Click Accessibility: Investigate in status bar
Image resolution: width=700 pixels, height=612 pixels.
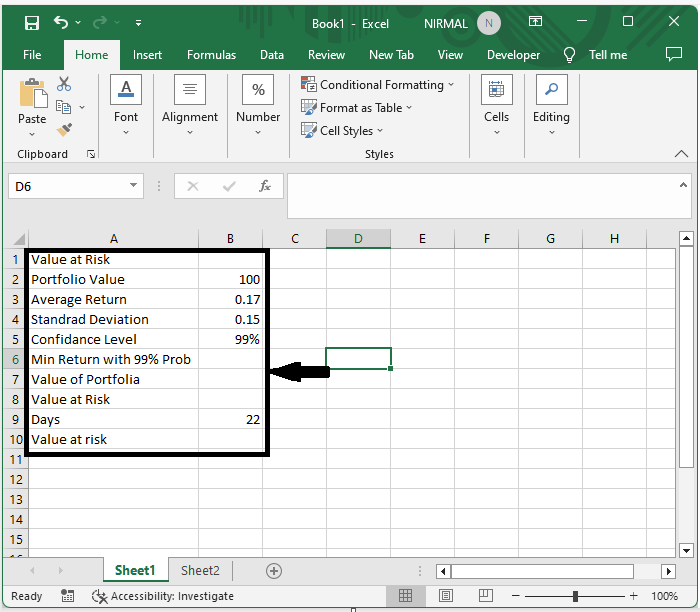pyautogui.click(x=162, y=596)
